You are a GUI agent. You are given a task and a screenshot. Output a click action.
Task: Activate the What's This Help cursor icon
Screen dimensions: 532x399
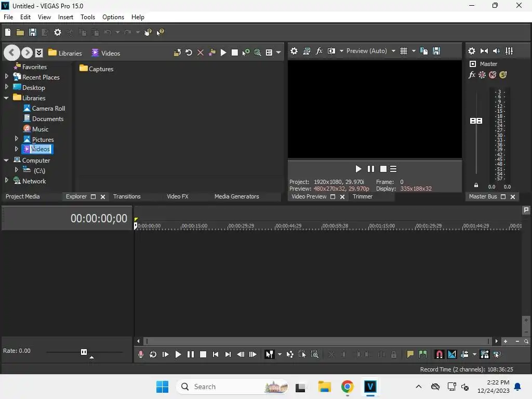click(x=160, y=32)
